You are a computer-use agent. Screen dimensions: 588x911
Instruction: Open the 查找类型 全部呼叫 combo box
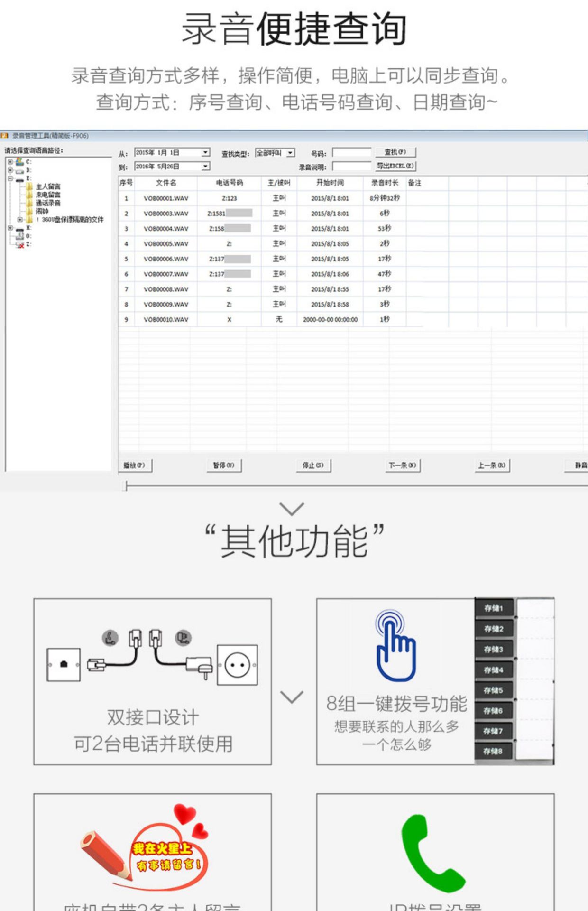(276, 153)
